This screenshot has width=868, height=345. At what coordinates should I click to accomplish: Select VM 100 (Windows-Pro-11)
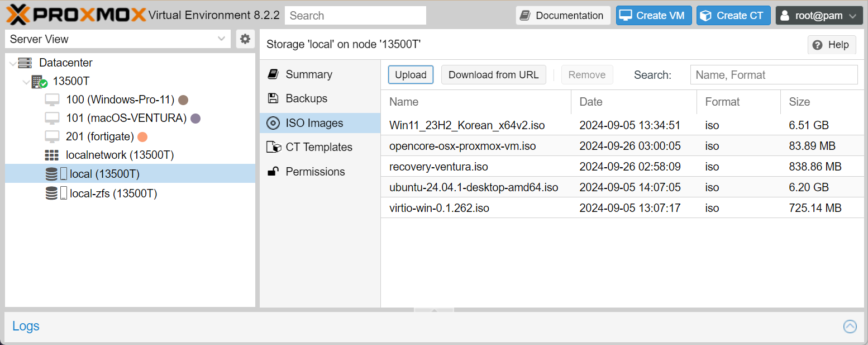click(130, 100)
